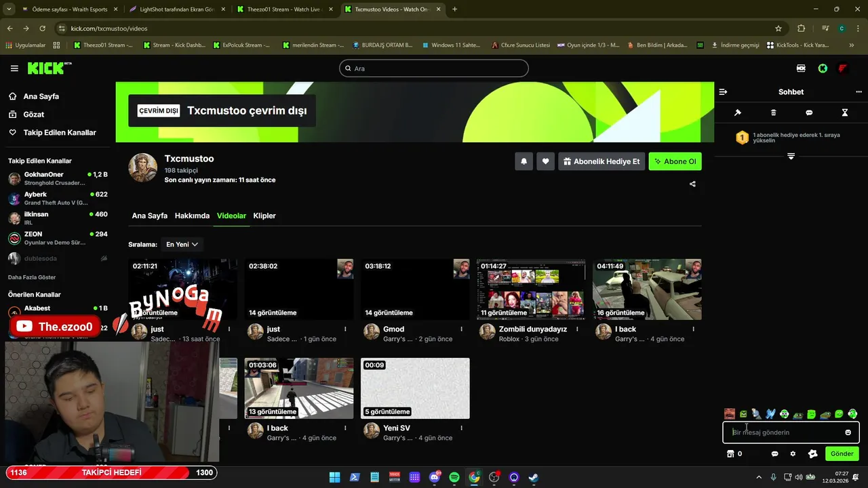The width and height of the screenshot is (868, 488).
Task: Switch to the Ana Sayfa channel tab
Action: click(x=149, y=216)
